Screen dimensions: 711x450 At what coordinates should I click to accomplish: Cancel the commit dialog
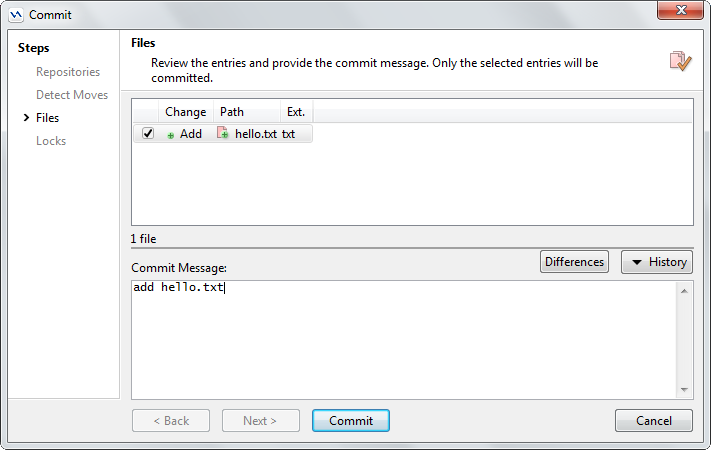point(654,421)
